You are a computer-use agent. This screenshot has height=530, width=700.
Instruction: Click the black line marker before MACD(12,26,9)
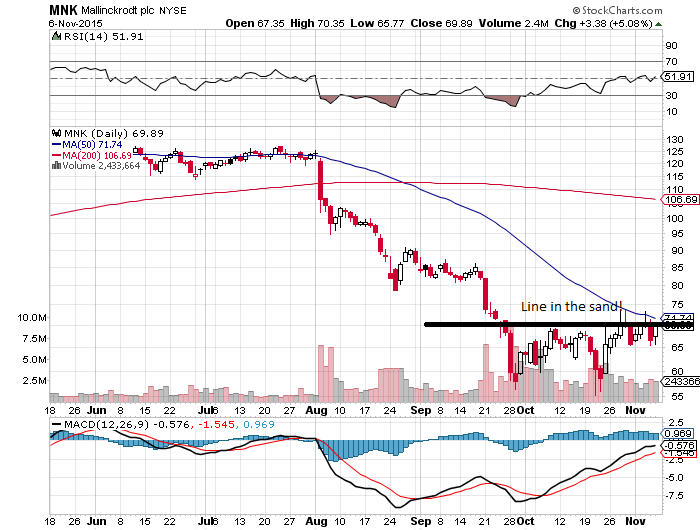pos(57,425)
